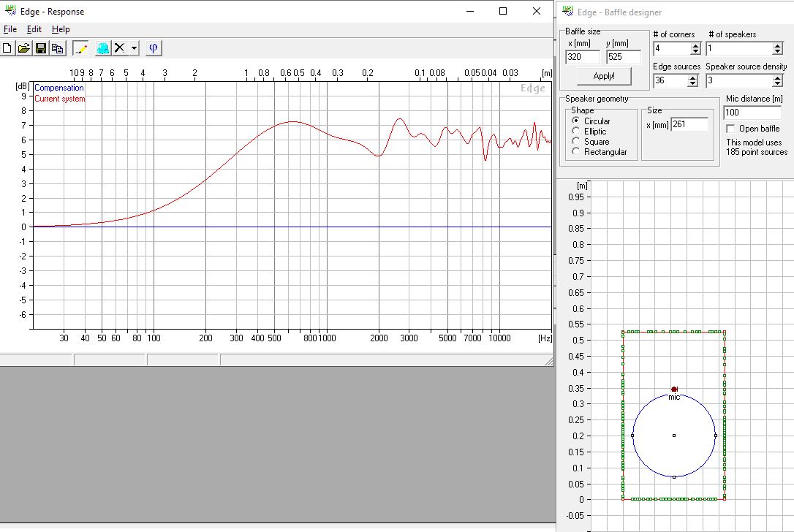Click the speaker center handle in the baffle

click(674, 436)
